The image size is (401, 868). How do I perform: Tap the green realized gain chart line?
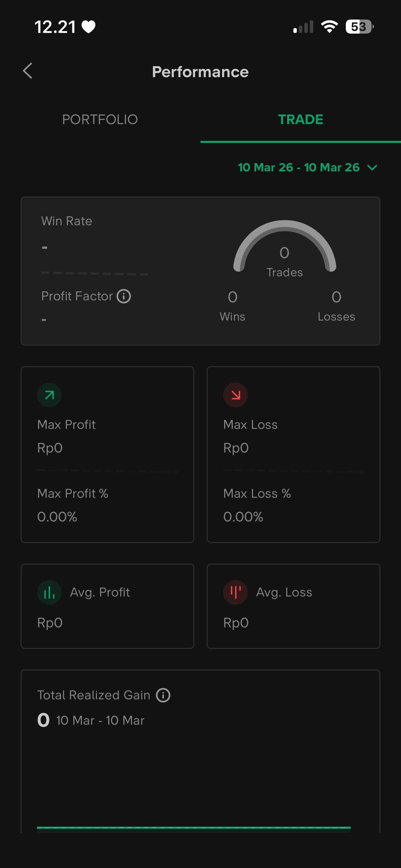194,828
